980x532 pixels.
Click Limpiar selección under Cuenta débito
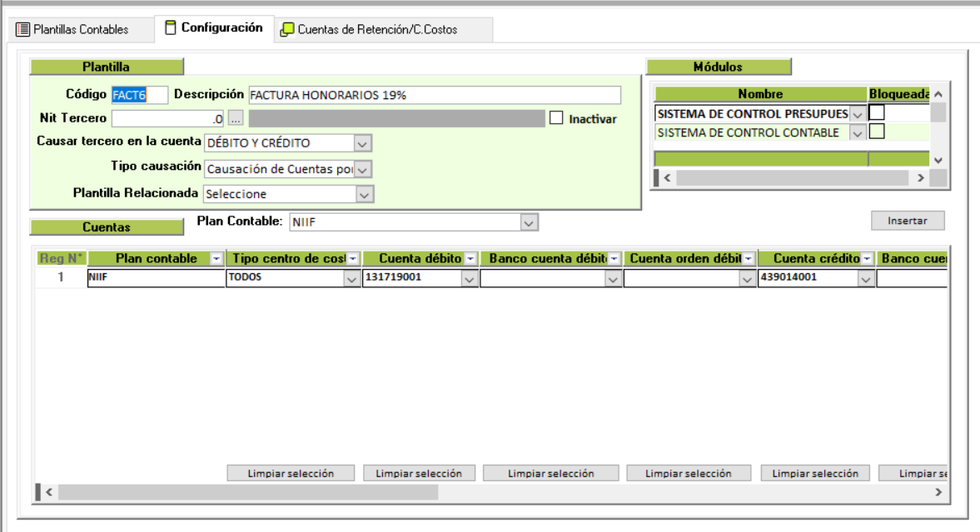coord(419,473)
